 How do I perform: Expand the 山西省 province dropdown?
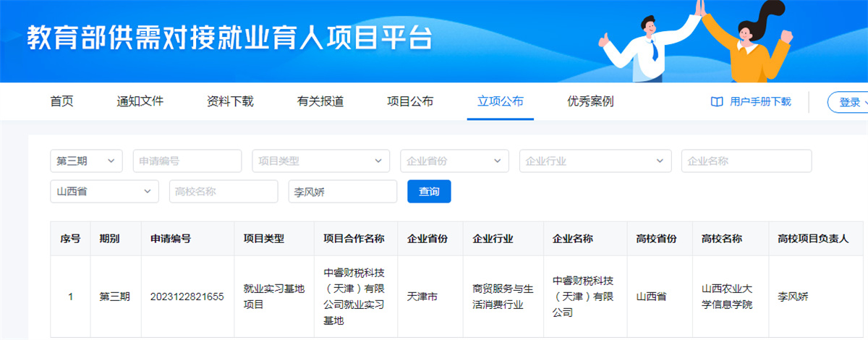(x=104, y=192)
